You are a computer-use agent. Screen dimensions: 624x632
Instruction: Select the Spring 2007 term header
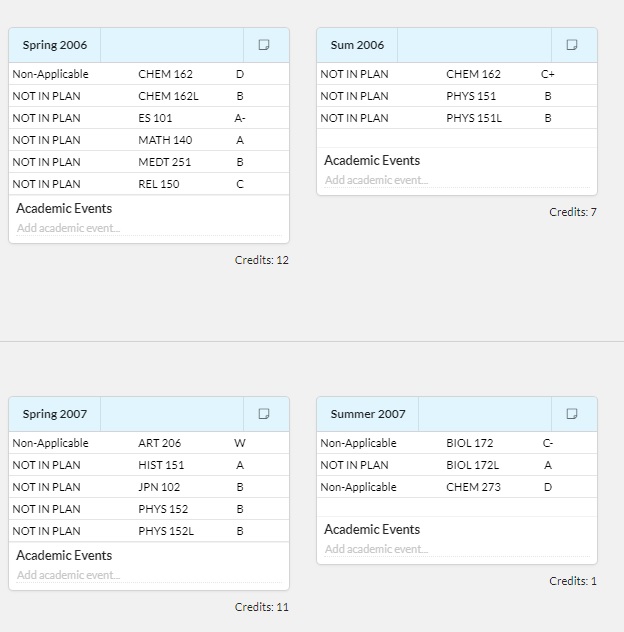click(55, 414)
